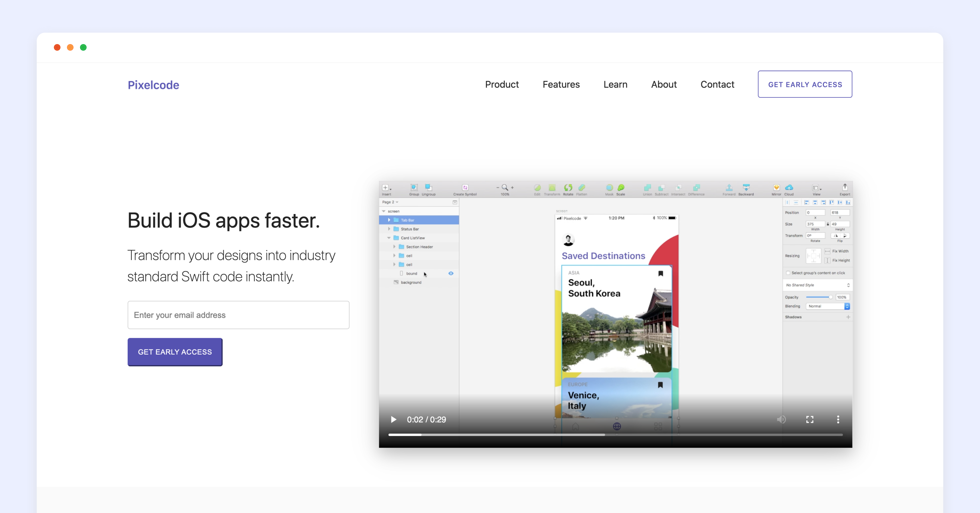Screen dimensions: 980x513
Task: Click the Position X value field
Action: (815, 213)
